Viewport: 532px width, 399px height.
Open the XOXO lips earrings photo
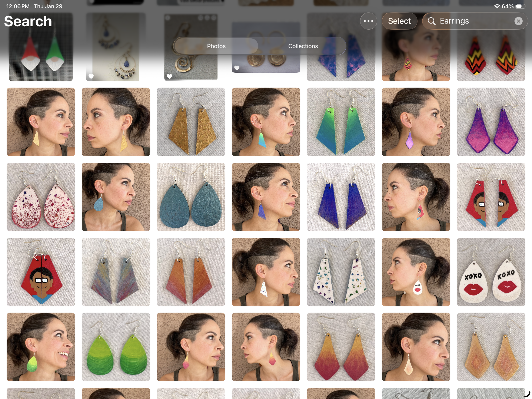491,272
